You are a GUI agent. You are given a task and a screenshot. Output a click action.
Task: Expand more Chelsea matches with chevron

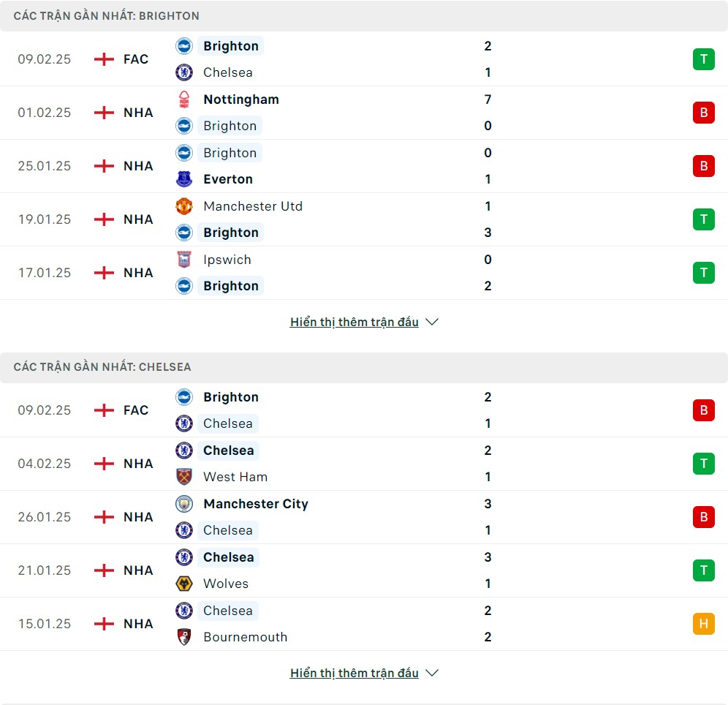[x=432, y=673]
